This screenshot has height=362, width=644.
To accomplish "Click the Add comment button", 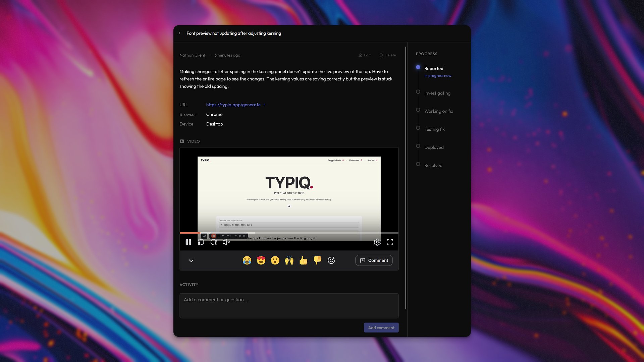I will [x=381, y=327].
